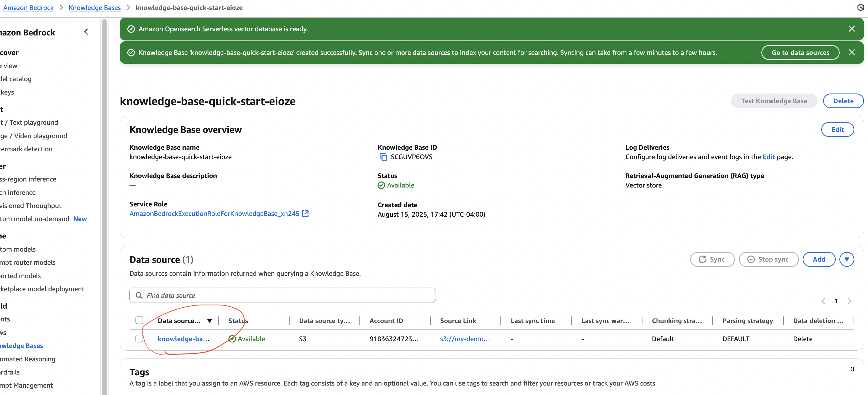Copy the Knowledge Base ID icon
868x395 pixels.
(383, 157)
